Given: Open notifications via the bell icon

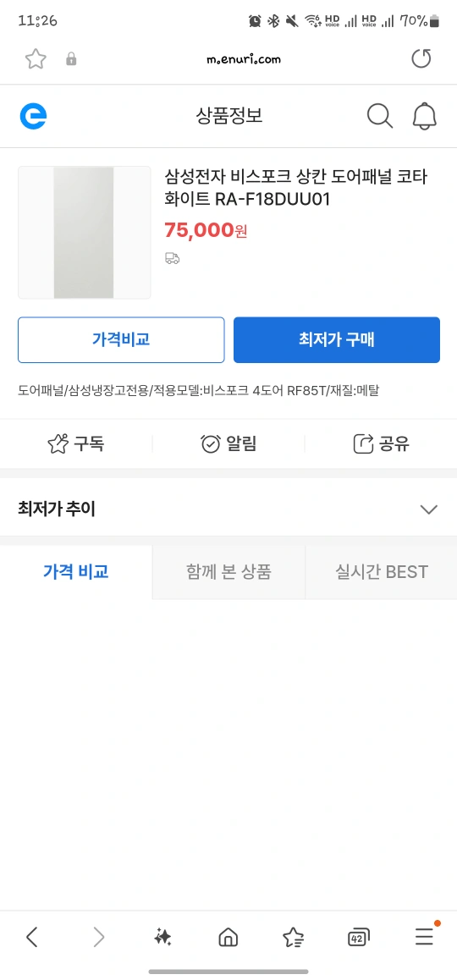Looking at the screenshot, I should tap(425, 116).
